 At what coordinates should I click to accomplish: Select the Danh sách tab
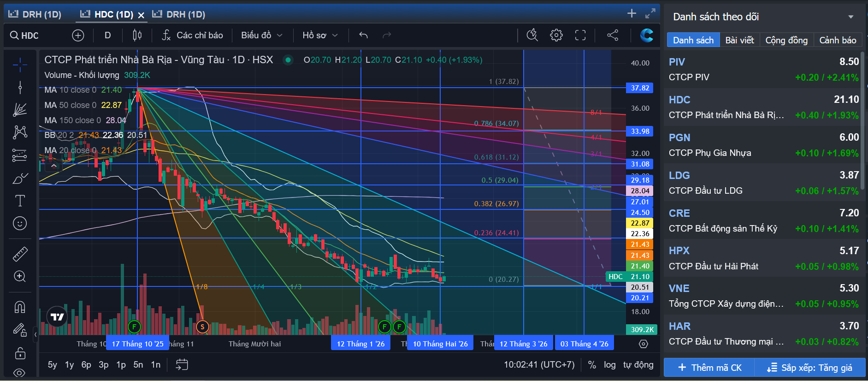(x=693, y=40)
